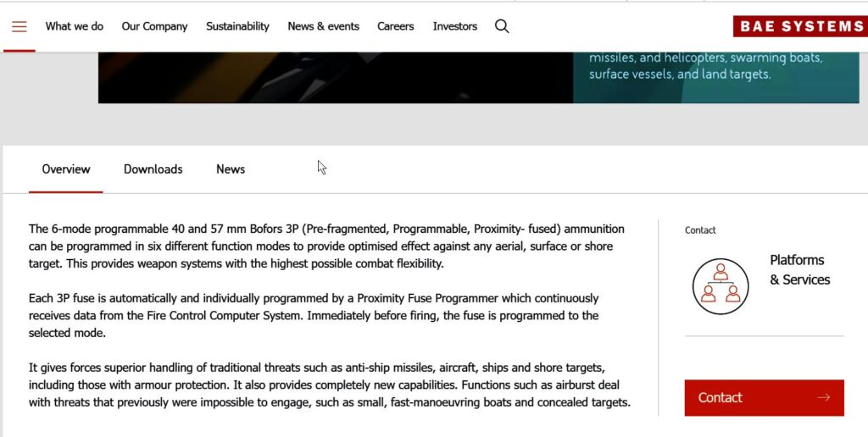Switch to the Downloads tab
The width and height of the screenshot is (868, 437).
(x=153, y=169)
